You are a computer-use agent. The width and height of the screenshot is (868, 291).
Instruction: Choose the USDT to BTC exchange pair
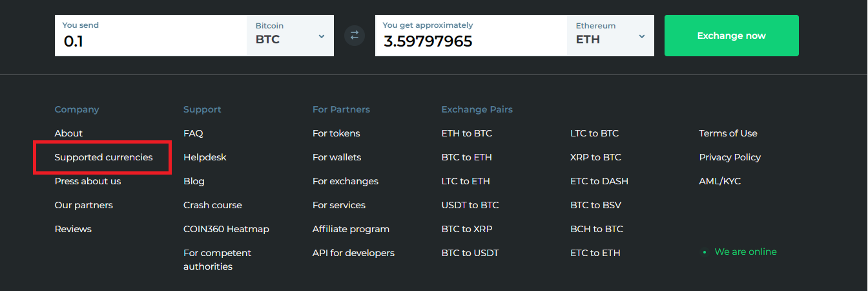pyautogui.click(x=470, y=205)
